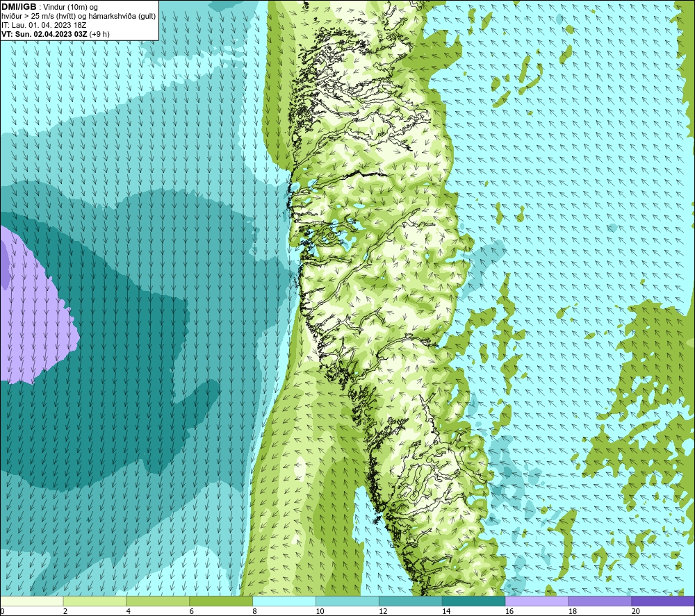
Task: Click the DMI/IGB title text
Action: pos(19,7)
